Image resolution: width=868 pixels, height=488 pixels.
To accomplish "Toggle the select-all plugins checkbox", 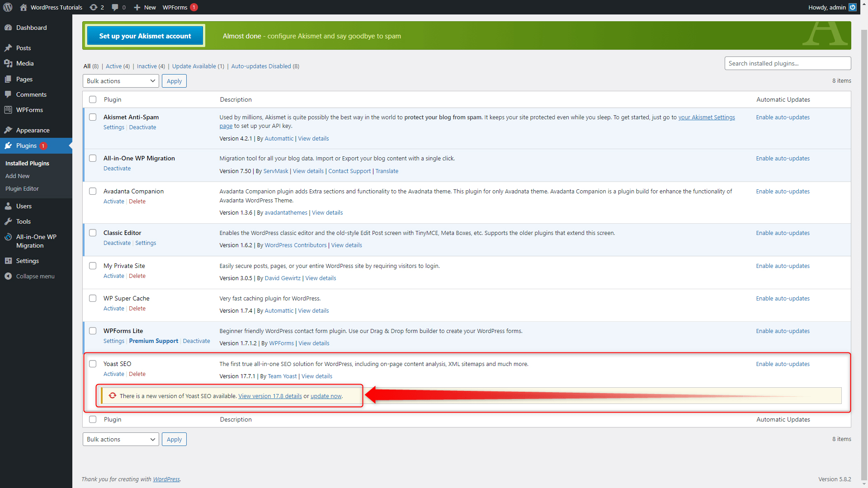I will coord(93,99).
